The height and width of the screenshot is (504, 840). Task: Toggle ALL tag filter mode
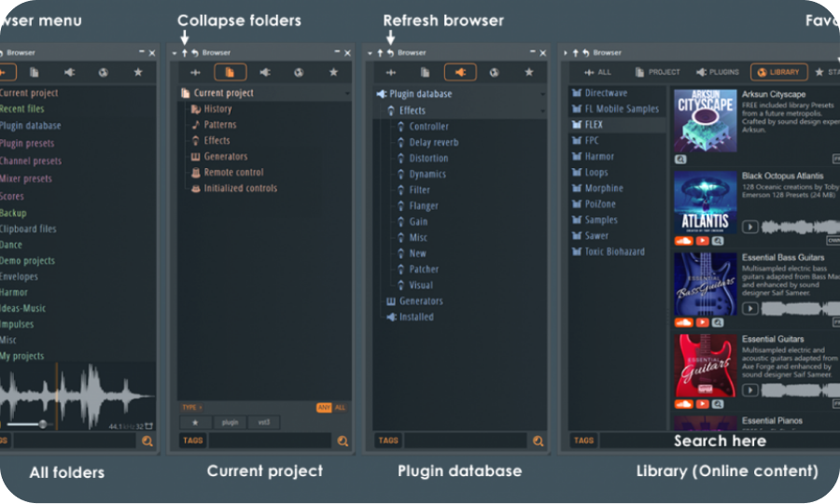[340, 408]
